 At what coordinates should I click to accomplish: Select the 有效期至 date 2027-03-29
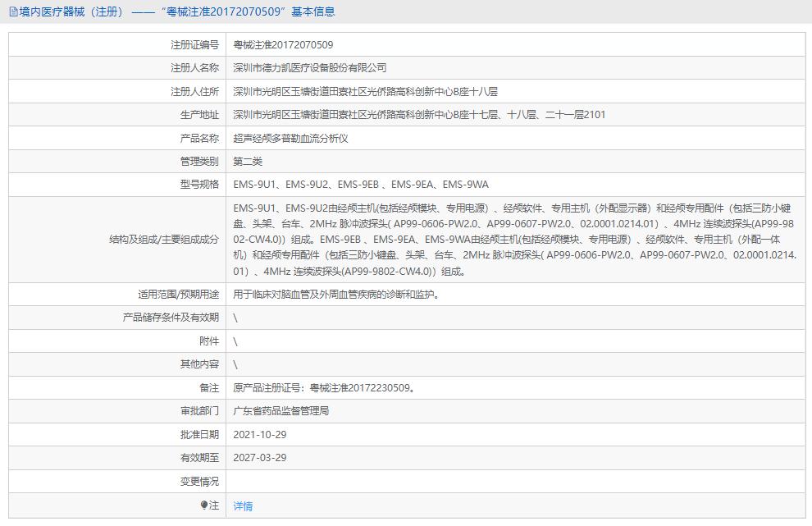click(262, 459)
